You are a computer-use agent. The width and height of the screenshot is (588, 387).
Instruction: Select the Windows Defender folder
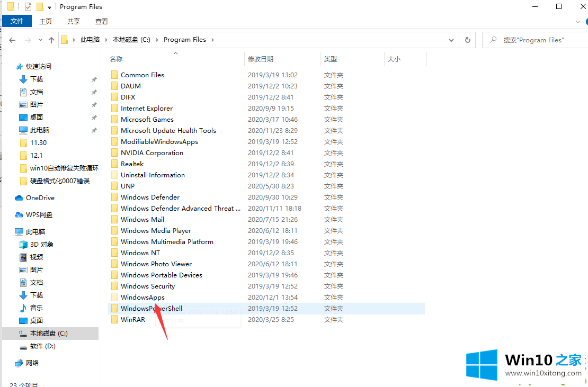(150, 197)
